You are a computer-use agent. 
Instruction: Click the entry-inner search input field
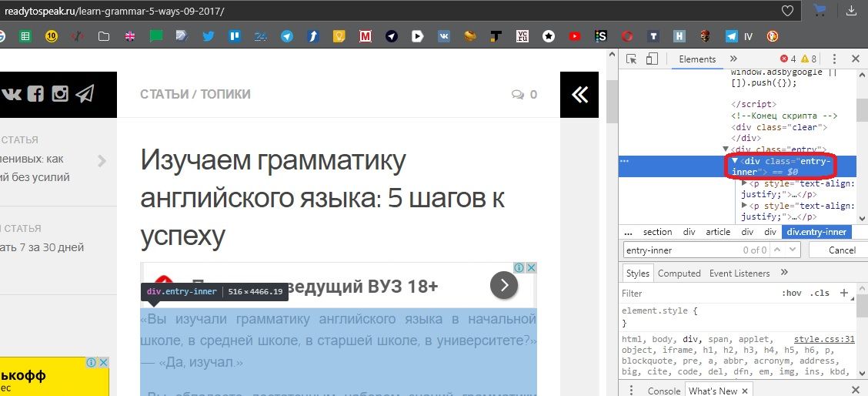pyautogui.click(x=681, y=250)
